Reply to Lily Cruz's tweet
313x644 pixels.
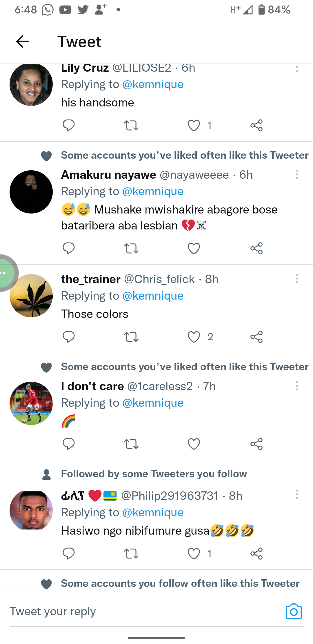pyautogui.click(x=69, y=125)
